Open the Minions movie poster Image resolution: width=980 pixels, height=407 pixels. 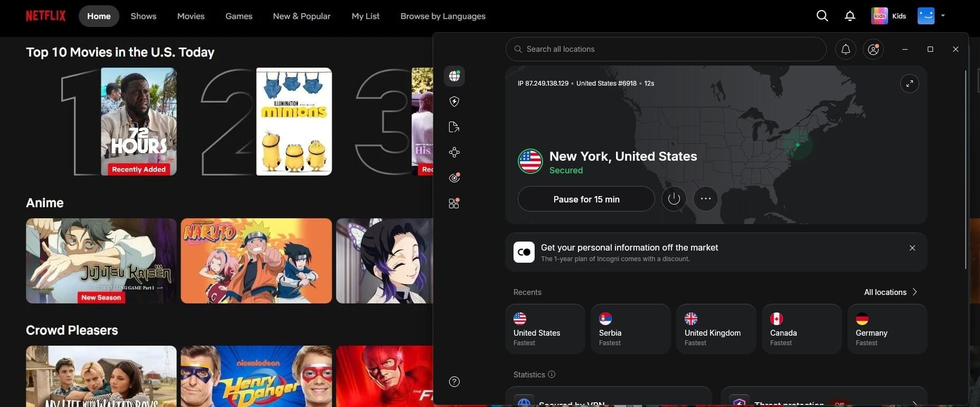pos(294,122)
